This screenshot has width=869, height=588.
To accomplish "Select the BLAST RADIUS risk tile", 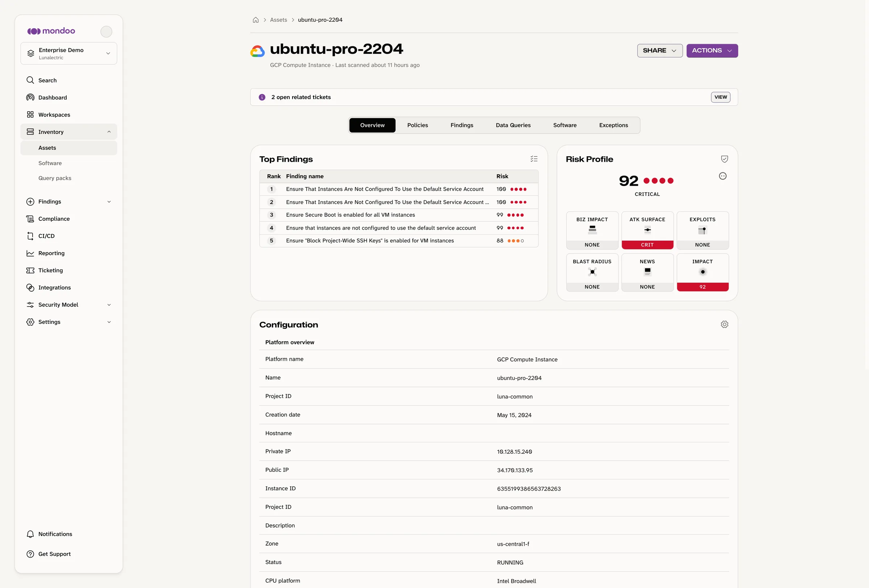I will click(x=592, y=272).
